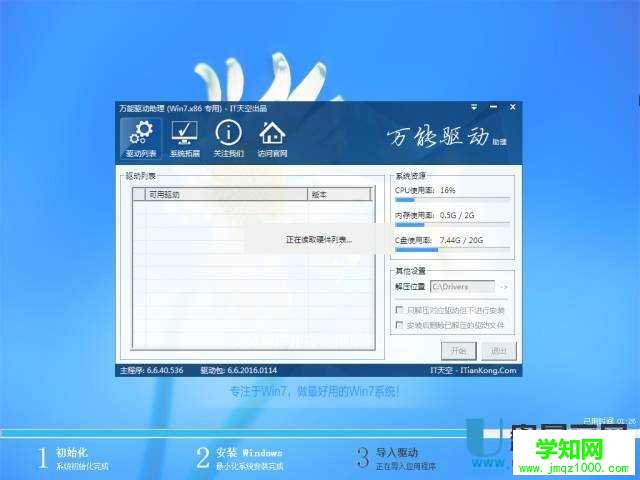This screenshot has width=640, height=480.
Task: Click the 退出 button
Action: (499, 351)
